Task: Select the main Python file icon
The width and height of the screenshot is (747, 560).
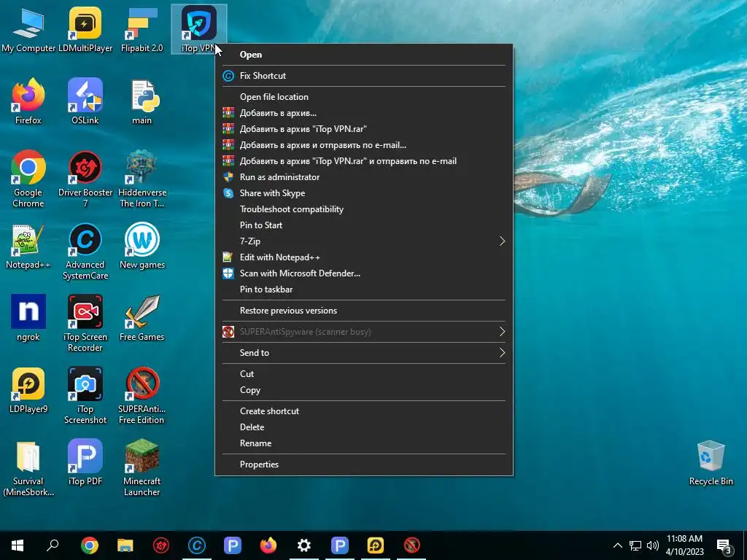Action: point(142,101)
